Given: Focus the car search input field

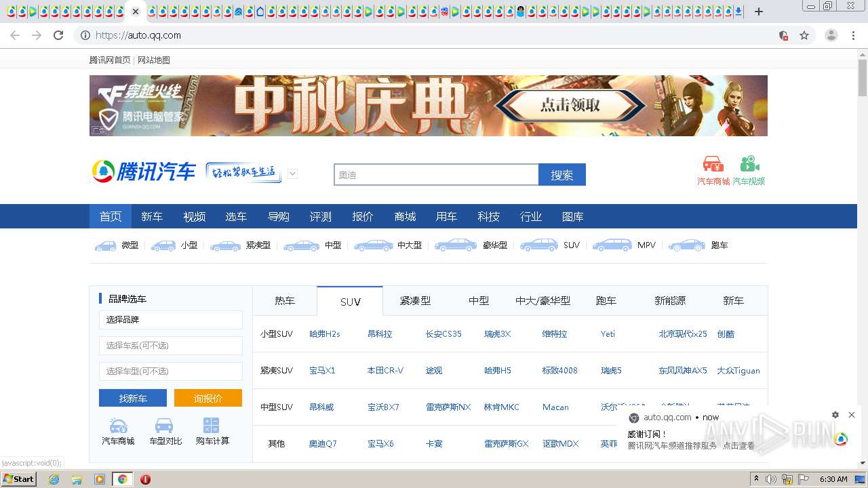Looking at the screenshot, I should point(436,175).
